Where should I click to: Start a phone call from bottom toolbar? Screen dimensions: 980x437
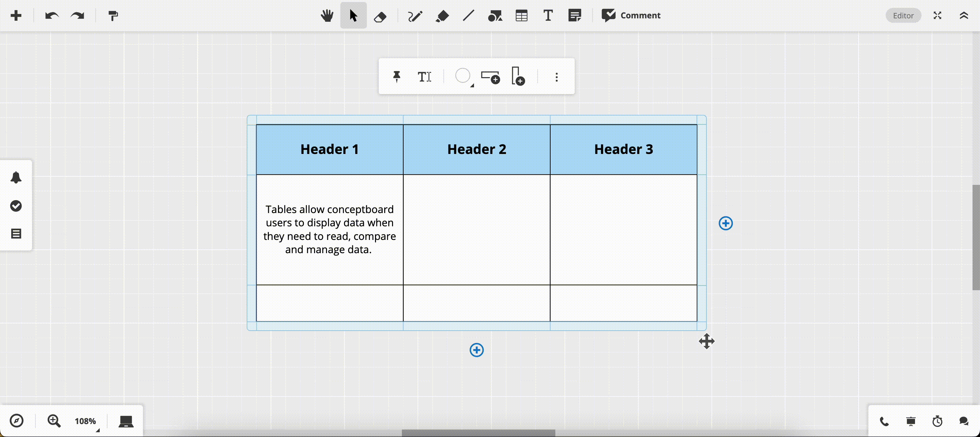tap(883, 421)
